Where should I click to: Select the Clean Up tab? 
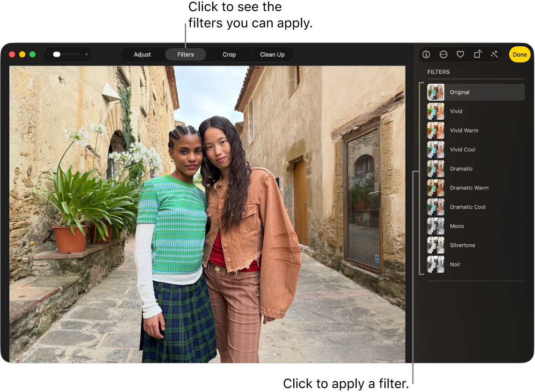click(x=273, y=54)
